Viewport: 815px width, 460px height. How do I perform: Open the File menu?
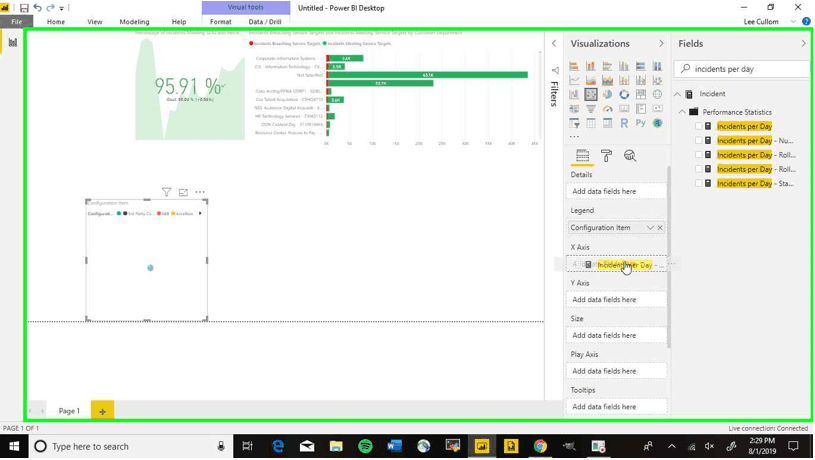tap(17, 22)
